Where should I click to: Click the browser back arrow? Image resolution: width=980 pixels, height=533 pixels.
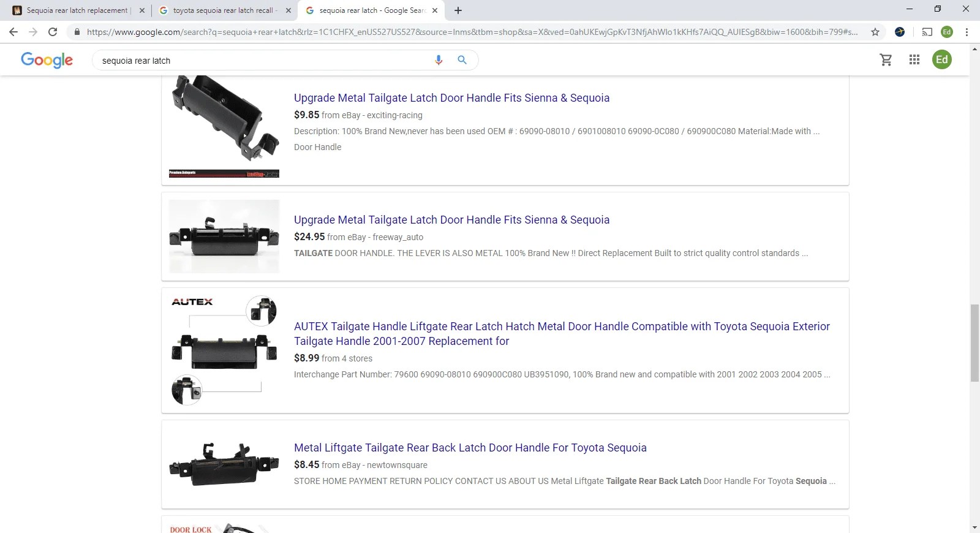tap(13, 32)
